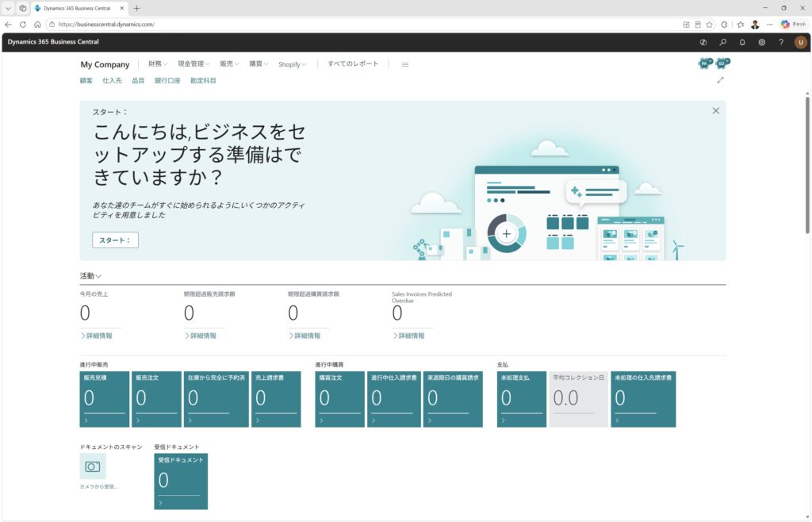Open 詳細情報 under Sales Invoices Predicted Overdue

tap(408, 336)
